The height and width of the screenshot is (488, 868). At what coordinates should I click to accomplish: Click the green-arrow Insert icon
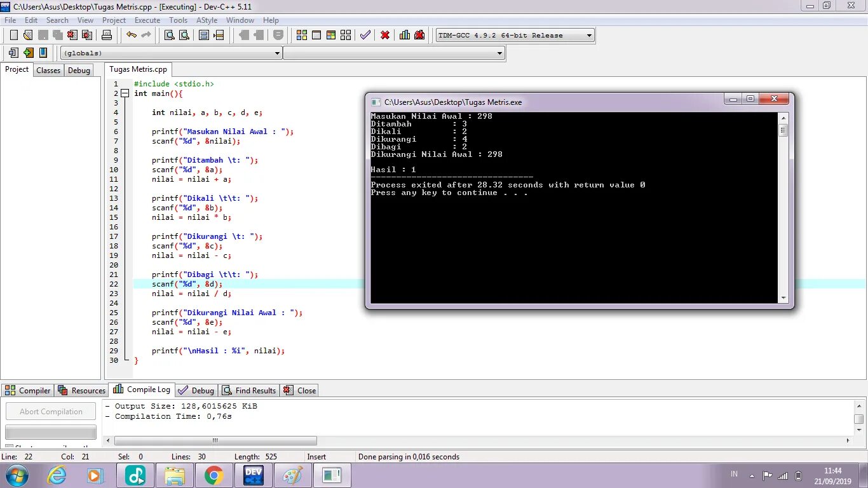(x=28, y=53)
